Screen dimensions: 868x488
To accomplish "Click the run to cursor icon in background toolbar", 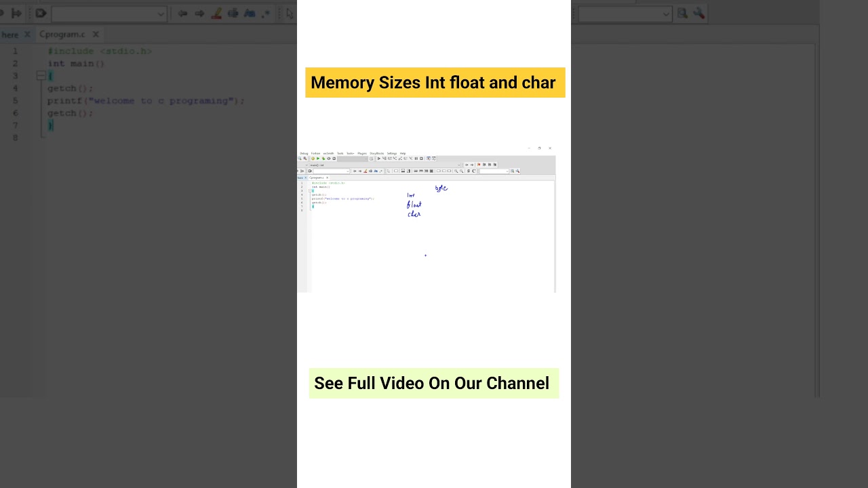I will pyautogui.click(x=41, y=13).
